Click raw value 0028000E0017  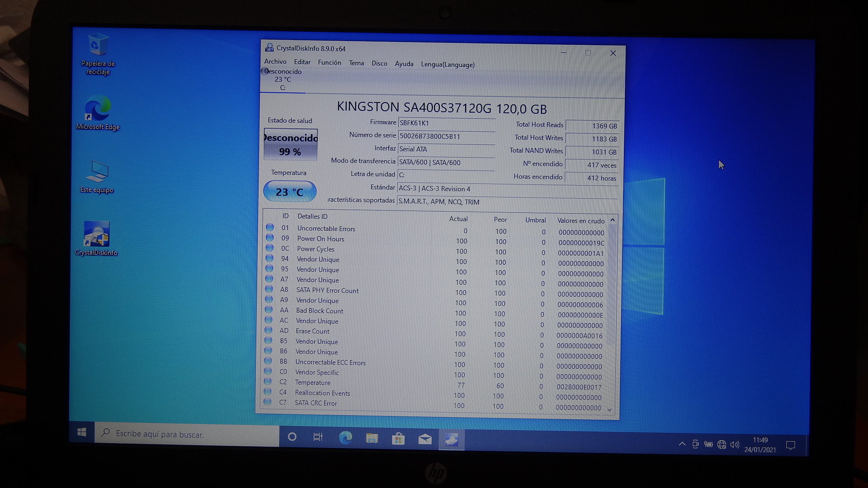click(x=579, y=387)
